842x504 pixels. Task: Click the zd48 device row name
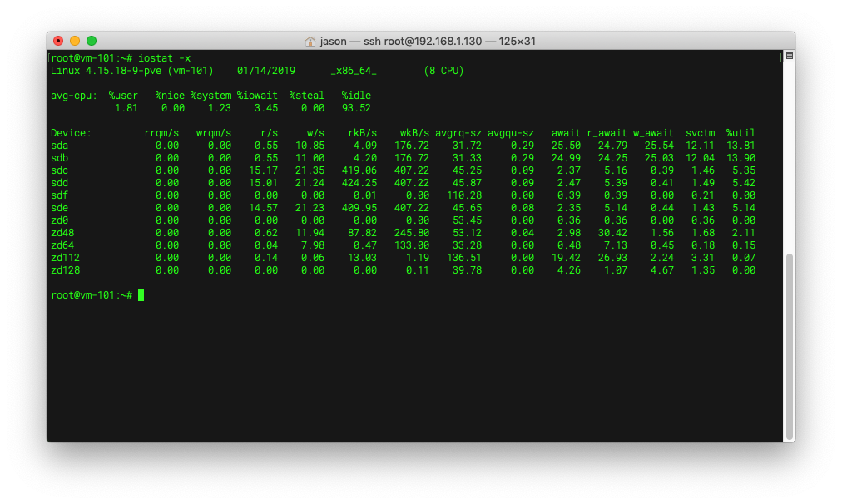(x=62, y=233)
